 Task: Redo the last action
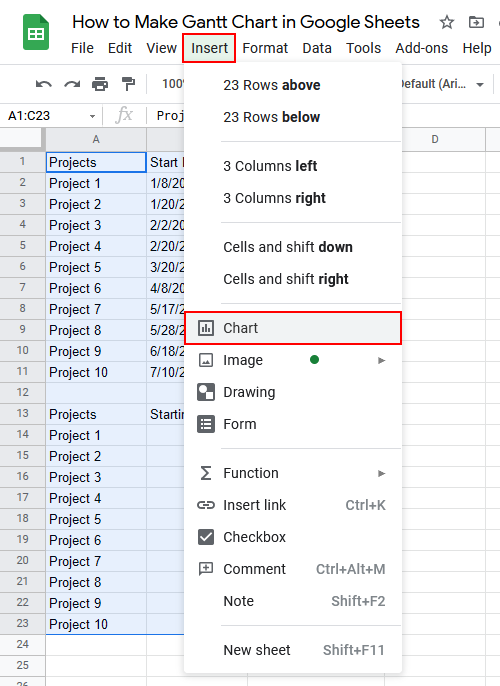coord(72,84)
